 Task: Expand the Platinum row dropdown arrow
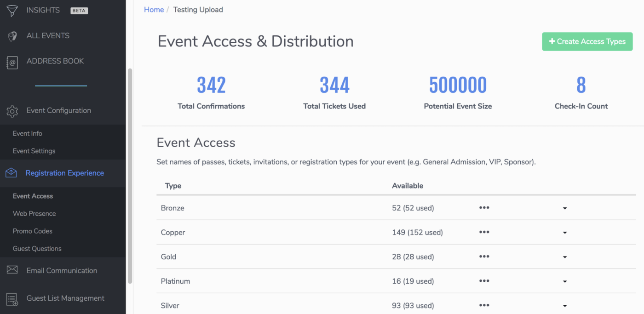(x=564, y=281)
